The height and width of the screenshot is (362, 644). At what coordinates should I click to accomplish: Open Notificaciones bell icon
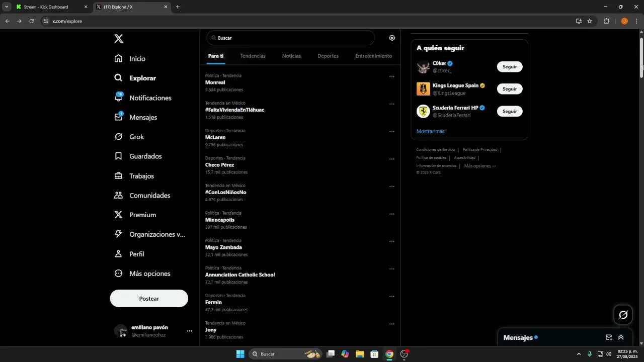118,98
